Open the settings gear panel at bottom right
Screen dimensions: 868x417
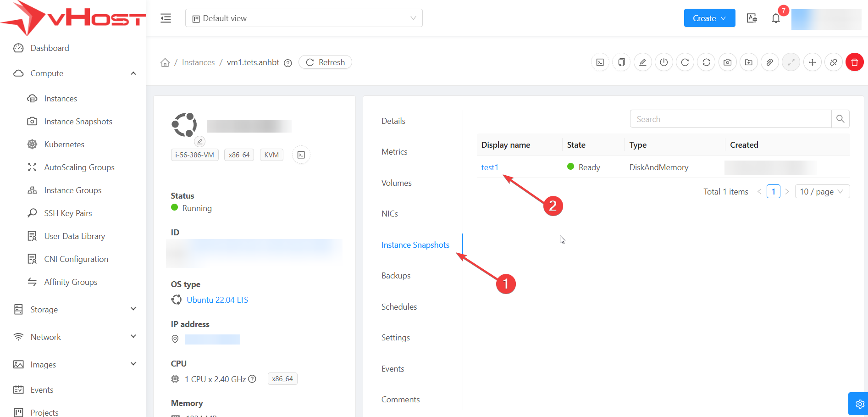[859, 404]
